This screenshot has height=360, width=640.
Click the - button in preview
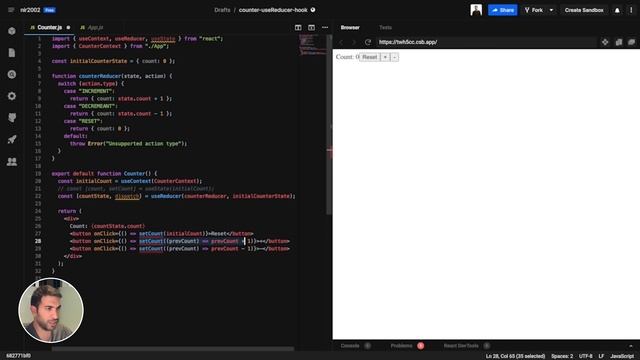394,57
